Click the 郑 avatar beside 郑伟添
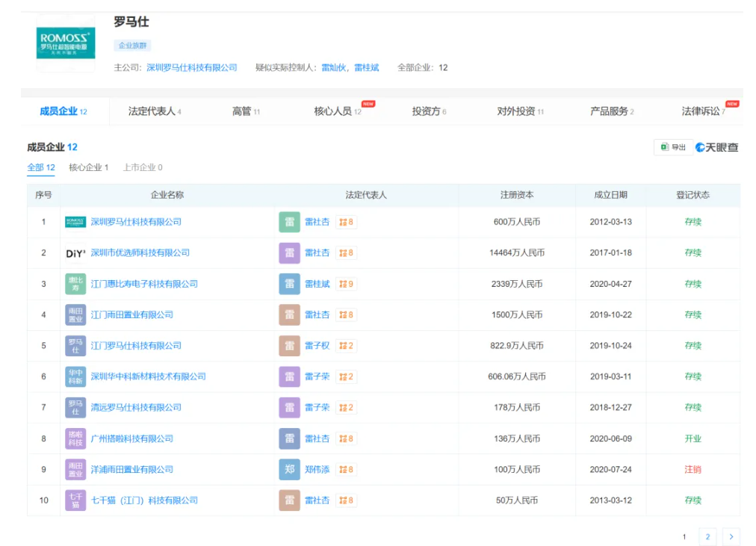756x546 pixels. (x=289, y=469)
